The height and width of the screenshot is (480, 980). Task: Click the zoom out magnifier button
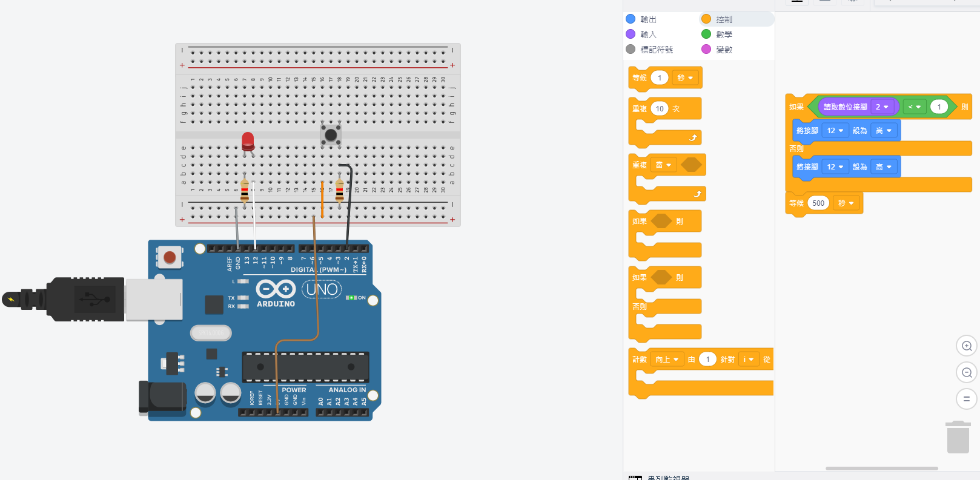[x=967, y=373]
